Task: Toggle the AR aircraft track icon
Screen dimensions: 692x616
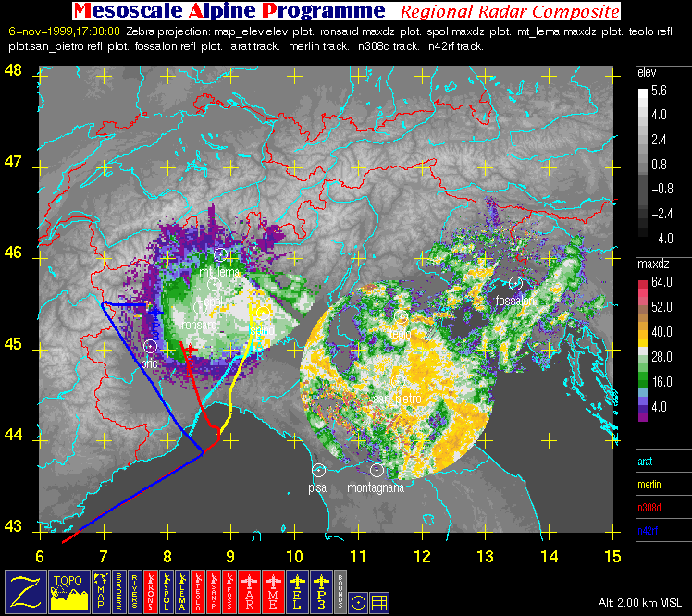Action: point(250,591)
